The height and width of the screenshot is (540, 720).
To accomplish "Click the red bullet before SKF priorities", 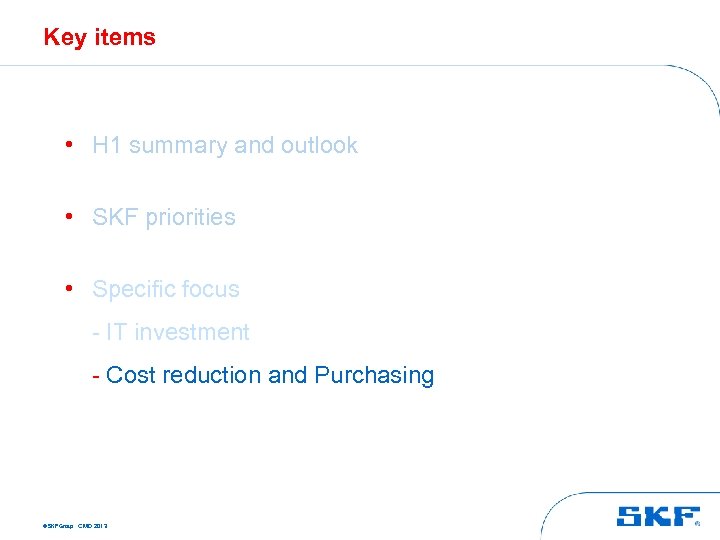I will coord(66,216).
